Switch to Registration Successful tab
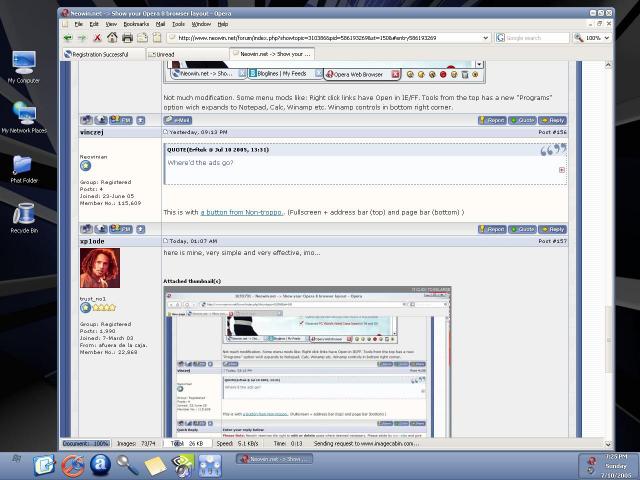The height and width of the screenshot is (480, 640). [104, 54]
